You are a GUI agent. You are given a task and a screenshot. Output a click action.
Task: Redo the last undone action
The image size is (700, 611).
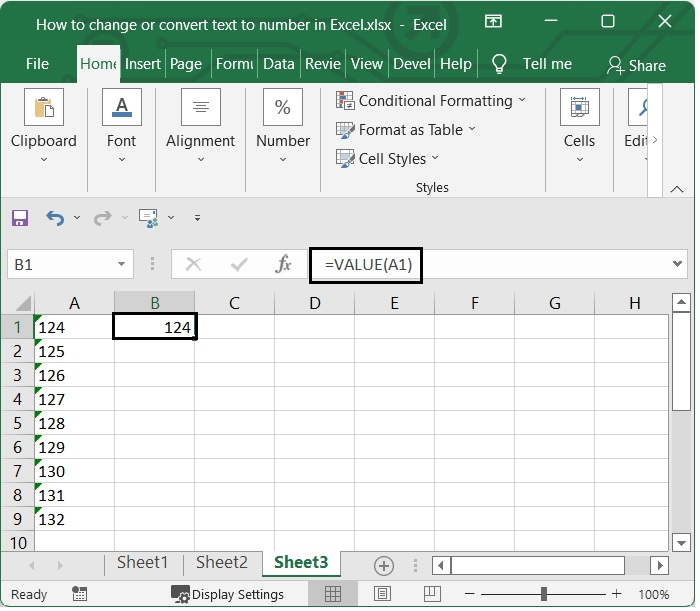pyautogui.click(x=103, y=218)
